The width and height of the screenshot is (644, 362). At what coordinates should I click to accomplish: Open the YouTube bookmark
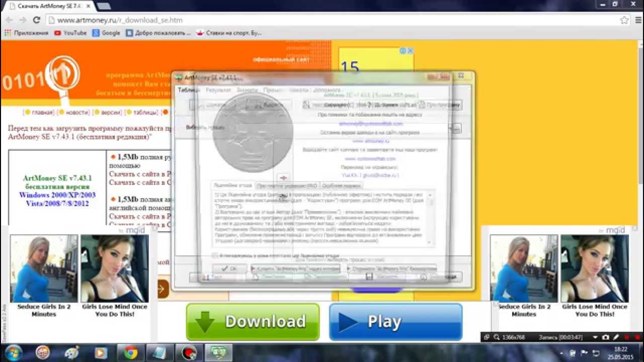point(70,33)
